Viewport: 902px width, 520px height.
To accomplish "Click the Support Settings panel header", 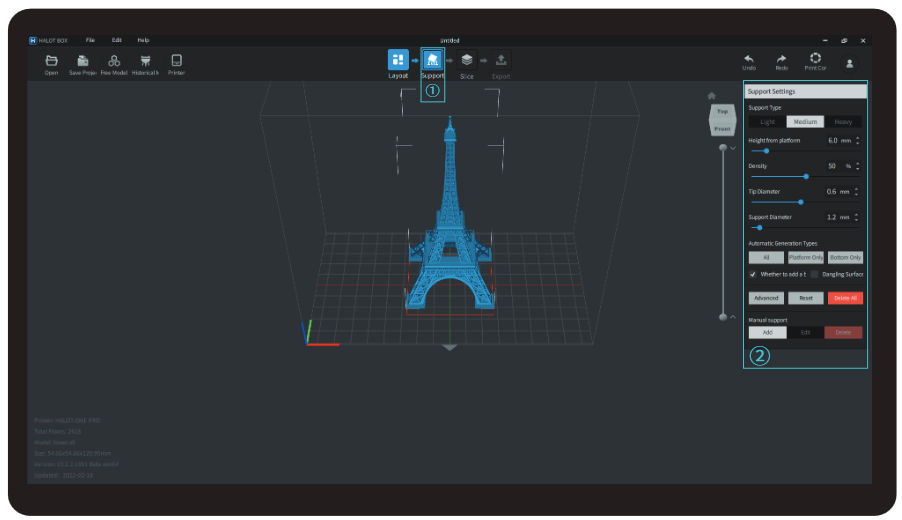I will [805, 91].
